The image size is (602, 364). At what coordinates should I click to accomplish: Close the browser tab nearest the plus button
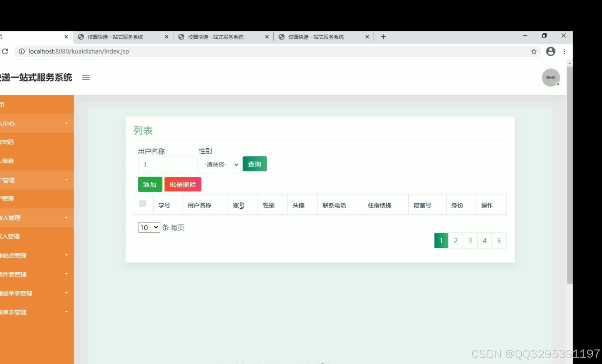tap(367, 37)
